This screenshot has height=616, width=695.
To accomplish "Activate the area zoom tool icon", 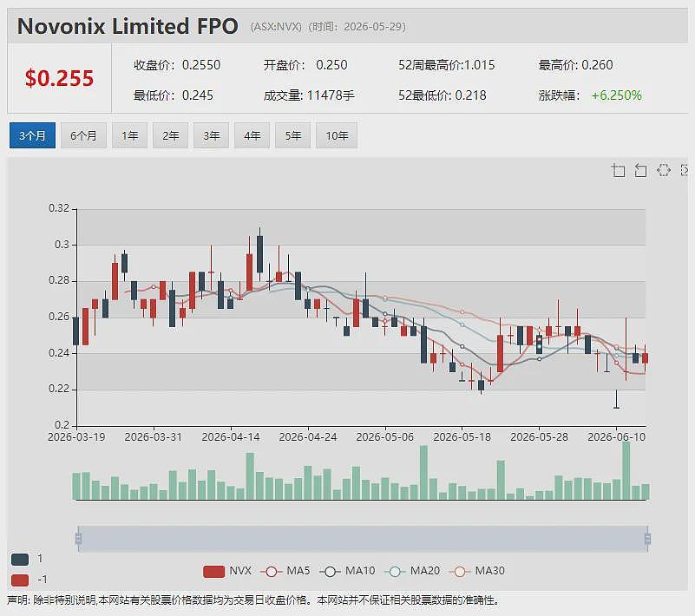I will pyautogui.click(x=618, y=170).
